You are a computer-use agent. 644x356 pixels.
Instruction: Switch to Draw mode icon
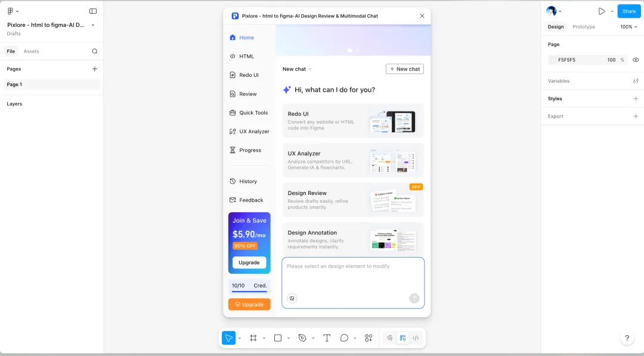[x=389, y=338]
